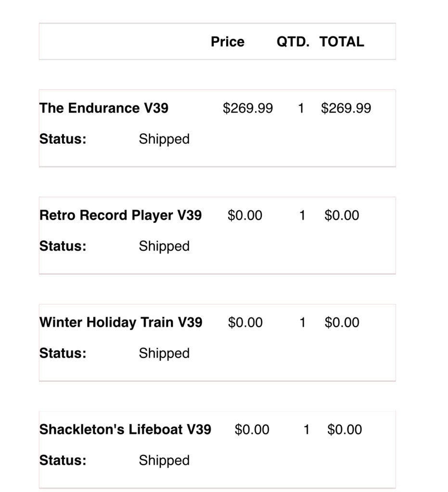448x492 pixels.
Task: Click Winter Holiday Train $0.00 total
Action: (x=342, y=323)
